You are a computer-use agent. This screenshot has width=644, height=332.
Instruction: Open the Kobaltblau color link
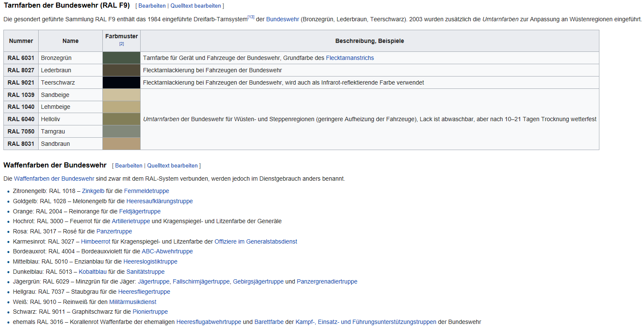92,272
